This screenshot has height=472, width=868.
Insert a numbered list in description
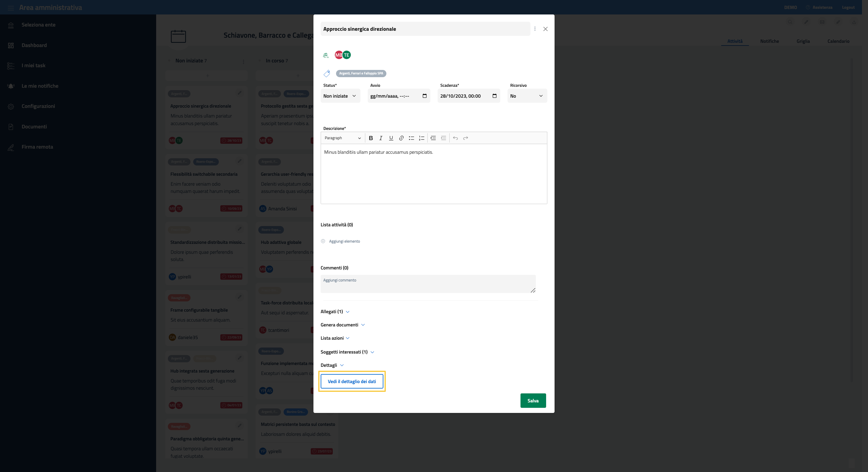point(422,138)
